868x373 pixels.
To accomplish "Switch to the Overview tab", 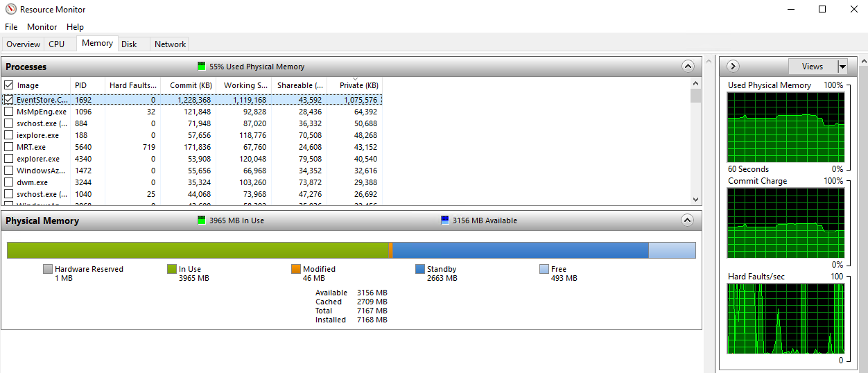I will (24, 44).
